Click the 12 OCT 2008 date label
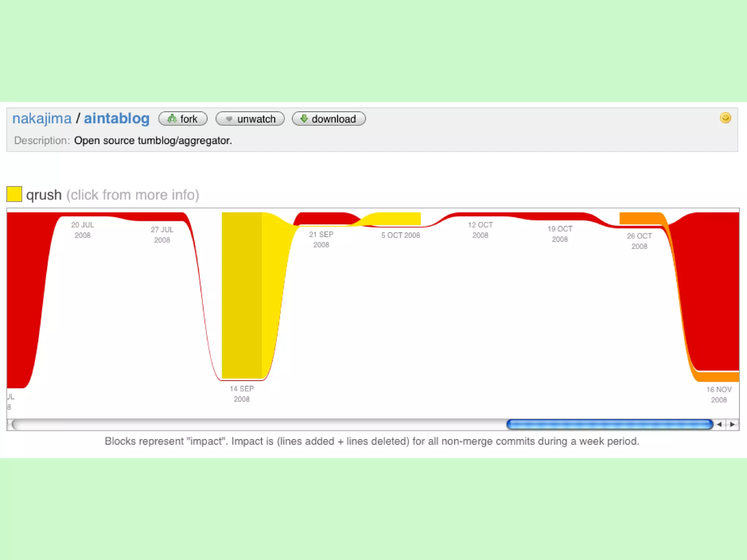This screenshot has width=747, height=560. tap(480, 230)
